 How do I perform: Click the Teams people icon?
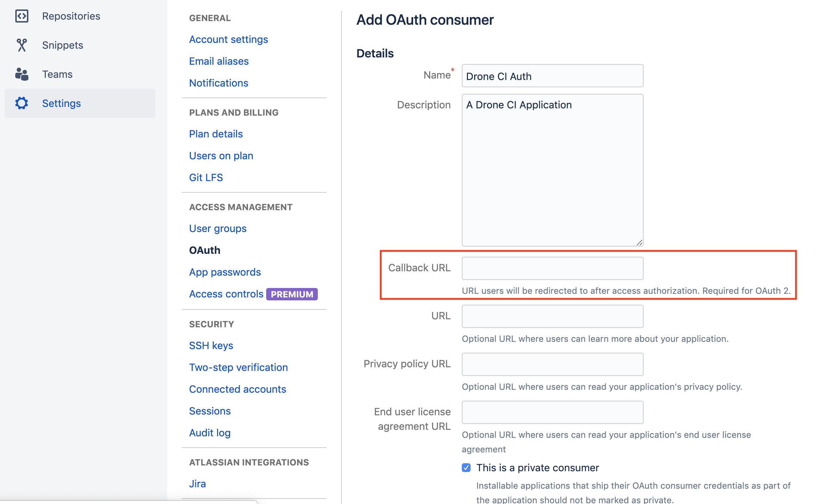22,74
